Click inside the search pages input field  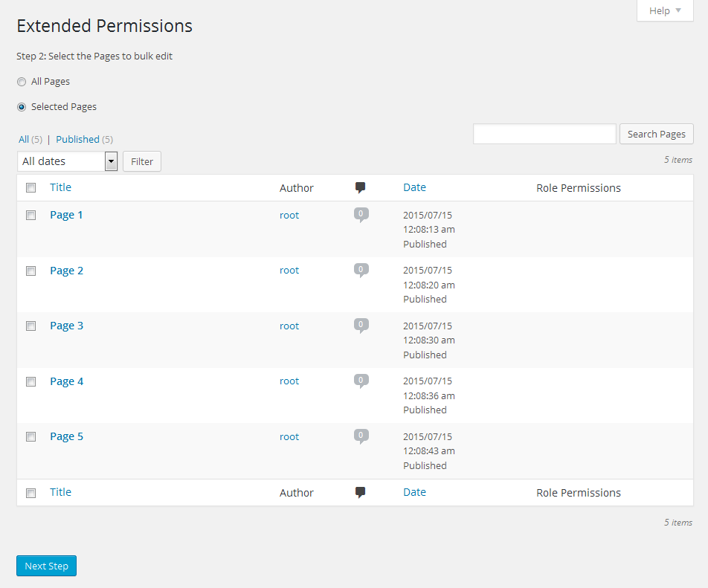pos(544,134)
